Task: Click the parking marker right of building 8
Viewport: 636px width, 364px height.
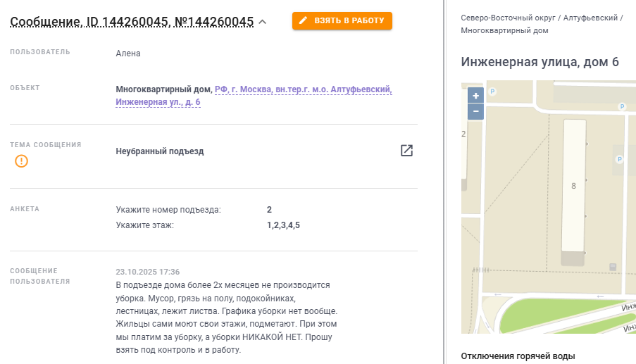Action: (x=620, y=160)
